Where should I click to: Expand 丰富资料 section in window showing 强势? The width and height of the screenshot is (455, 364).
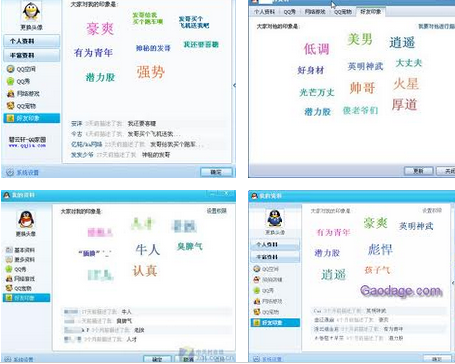(x=32, y=55)
